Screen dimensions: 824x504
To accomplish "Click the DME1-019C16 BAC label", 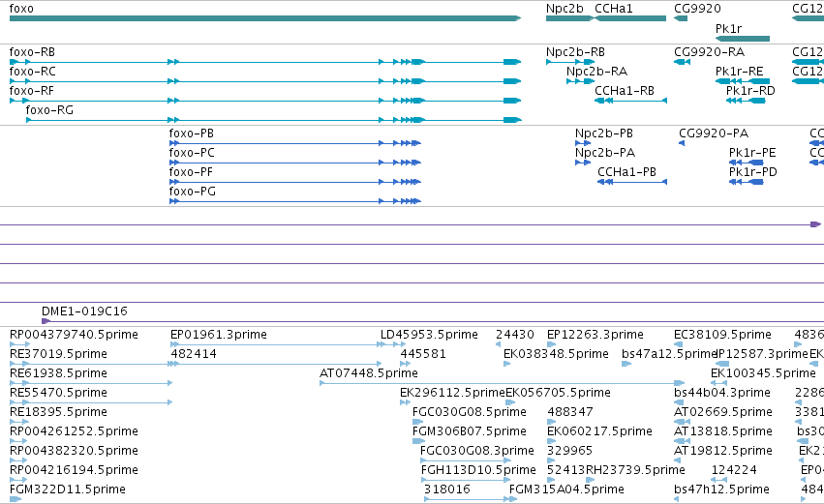I will point(84,311).
